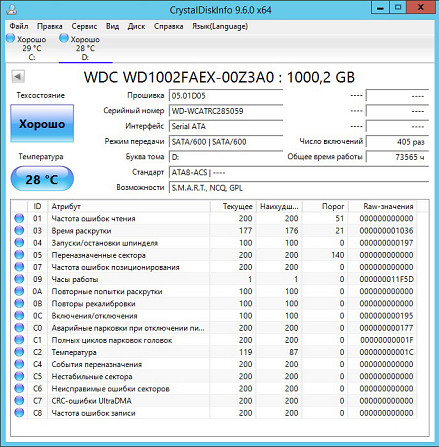Click status icon for Переназначенные сектора
Viewport: 439px width, 447px height.
click(x=19, y=255)
